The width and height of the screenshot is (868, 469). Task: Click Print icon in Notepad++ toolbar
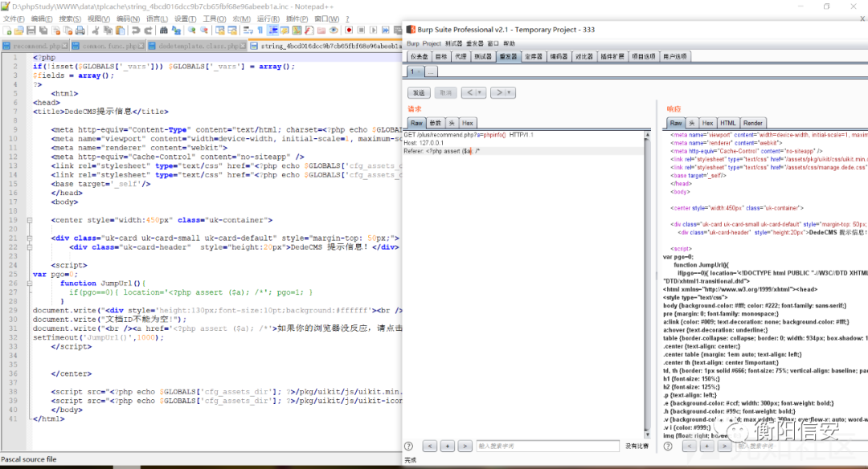pos(80,31)
